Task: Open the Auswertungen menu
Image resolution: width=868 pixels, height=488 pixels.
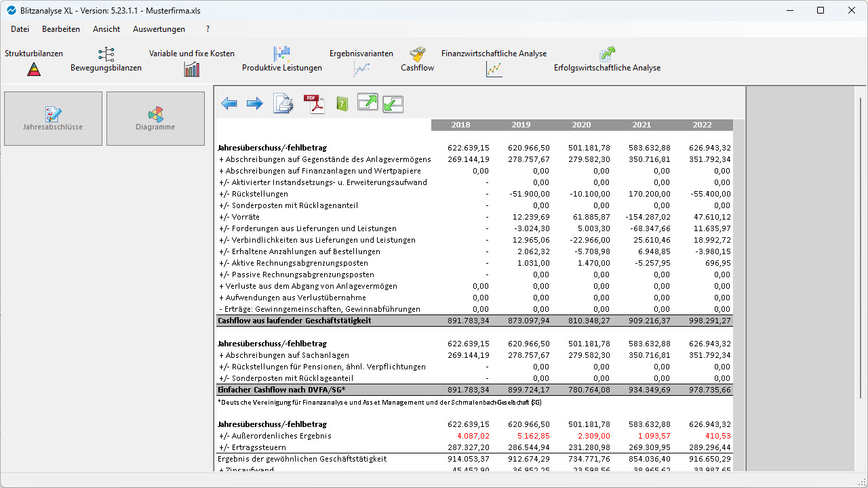Action: (x=159, y=29)
